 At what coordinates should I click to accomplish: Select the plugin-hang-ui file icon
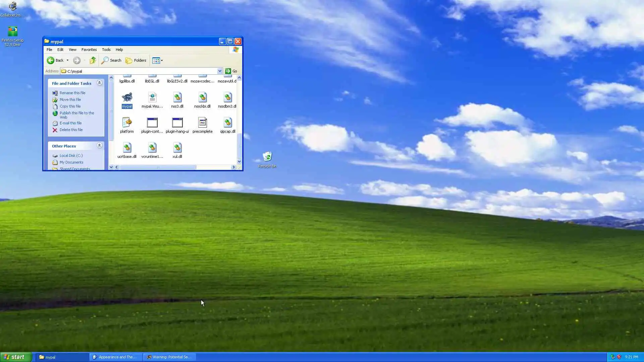pyautogui.click(x=177, y=123)
